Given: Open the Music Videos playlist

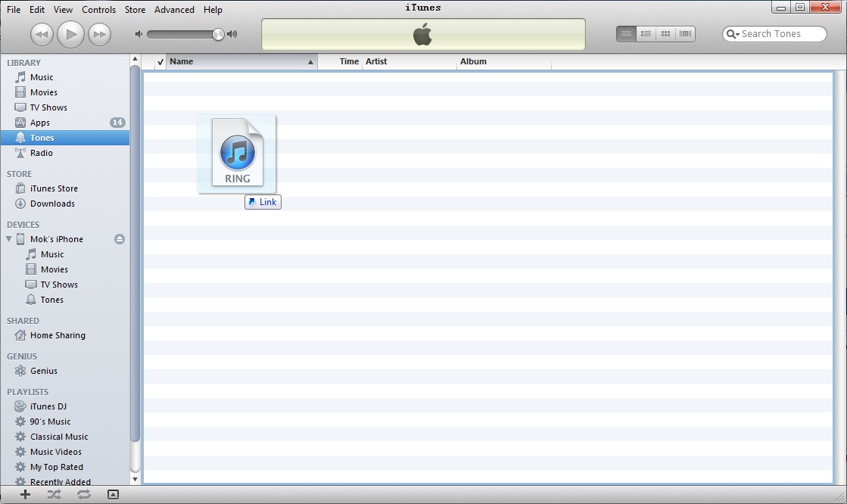Looking at the screenshot, I should click(65, 452).
